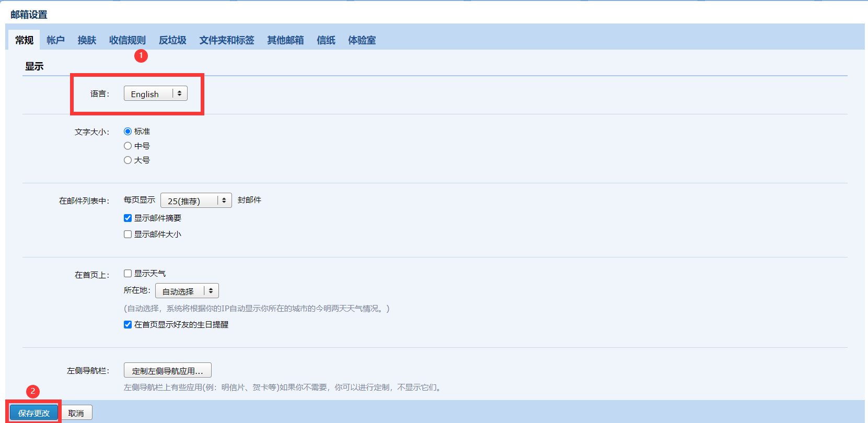Open the 常规 tab
Screen dimensions: 868x423
click(24, 40)
